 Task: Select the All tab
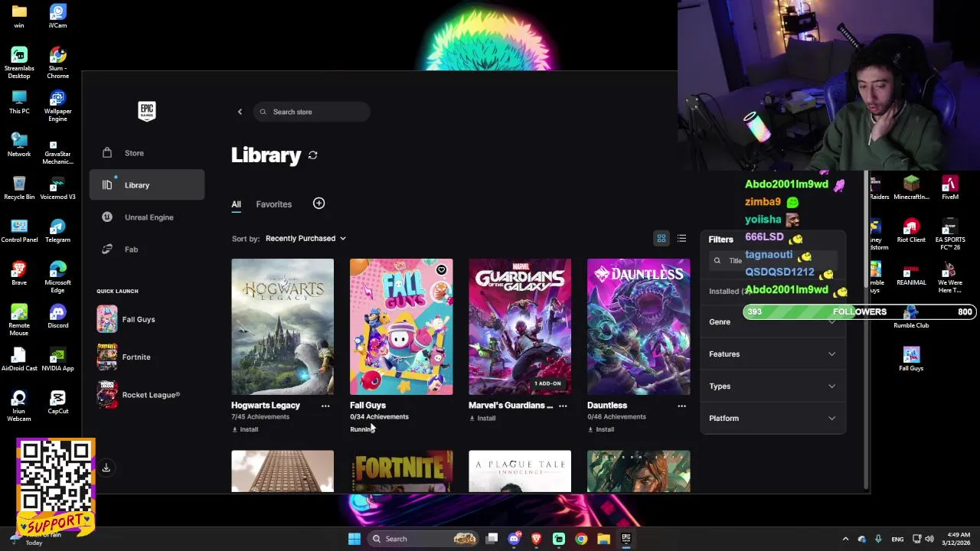(237, 204)
